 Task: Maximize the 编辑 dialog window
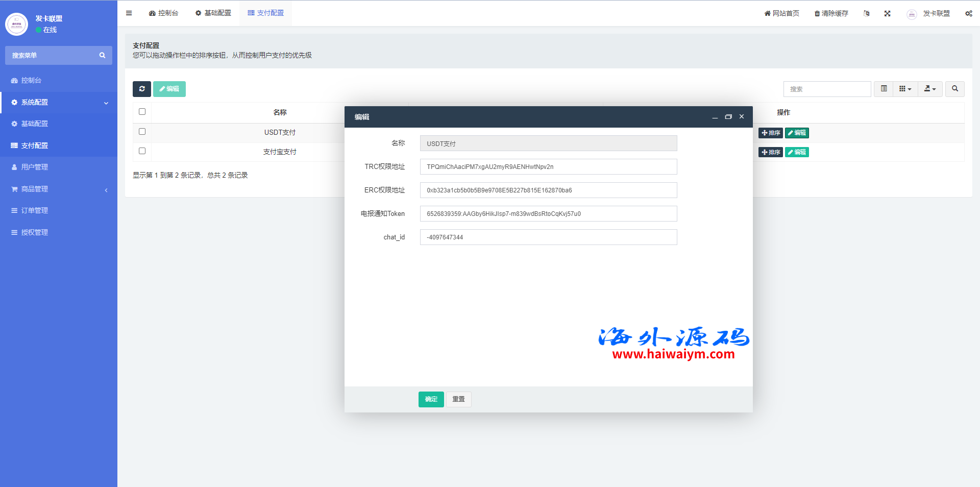(728, 117)
